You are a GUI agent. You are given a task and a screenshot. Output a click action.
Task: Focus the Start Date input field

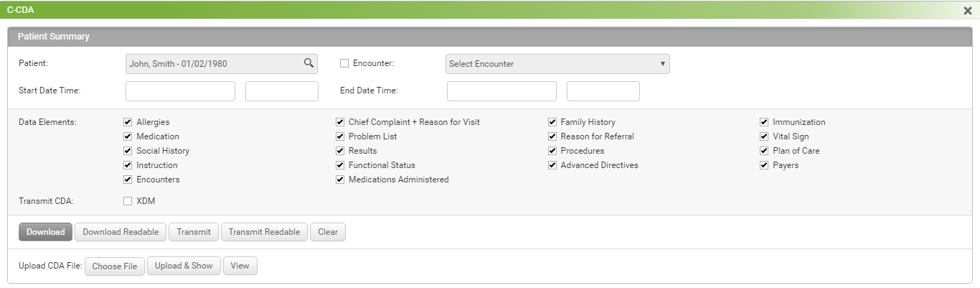pyautogui.click(x=180, y=91)
